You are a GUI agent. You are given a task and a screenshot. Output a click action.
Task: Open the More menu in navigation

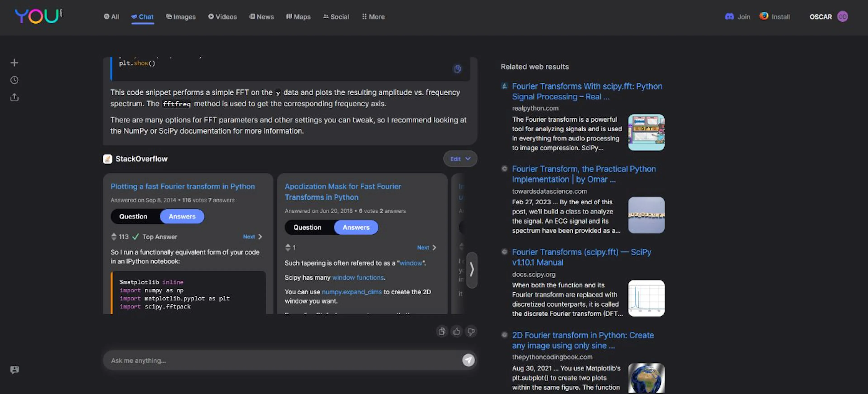point(373,17)
